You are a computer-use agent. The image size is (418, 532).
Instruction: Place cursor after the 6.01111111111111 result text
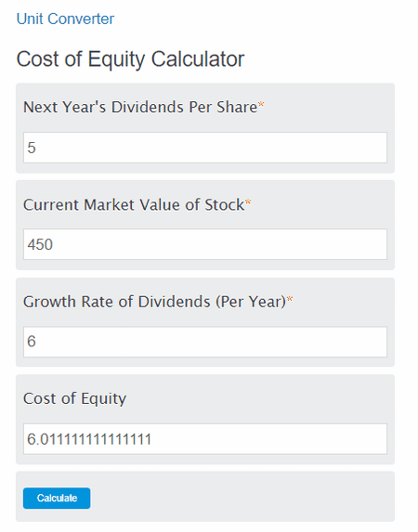(x=152, y=439)
